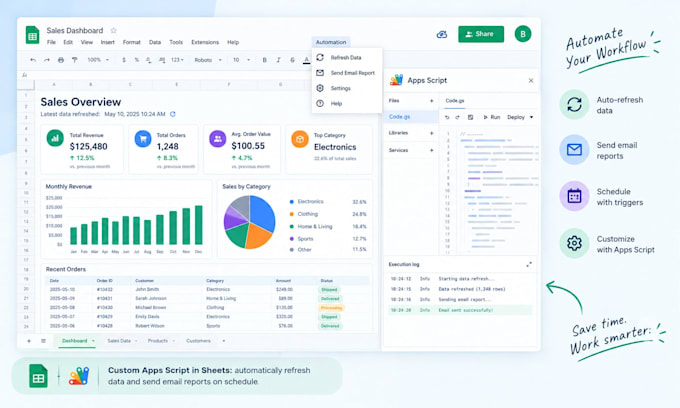Click the Google Sheets home logo
This screenshot has width=680, height=408.
pyautogui.click(x=33, y=35)
